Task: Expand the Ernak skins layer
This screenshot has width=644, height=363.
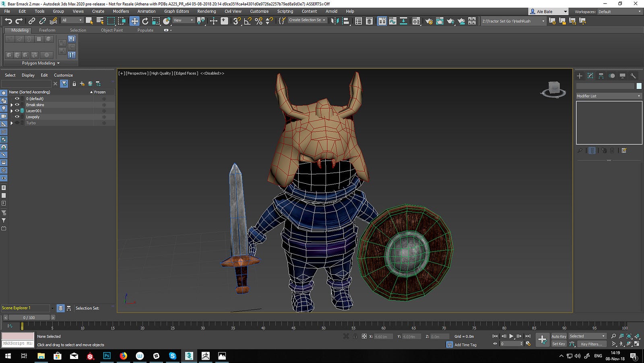Action: tap(12, 105)
